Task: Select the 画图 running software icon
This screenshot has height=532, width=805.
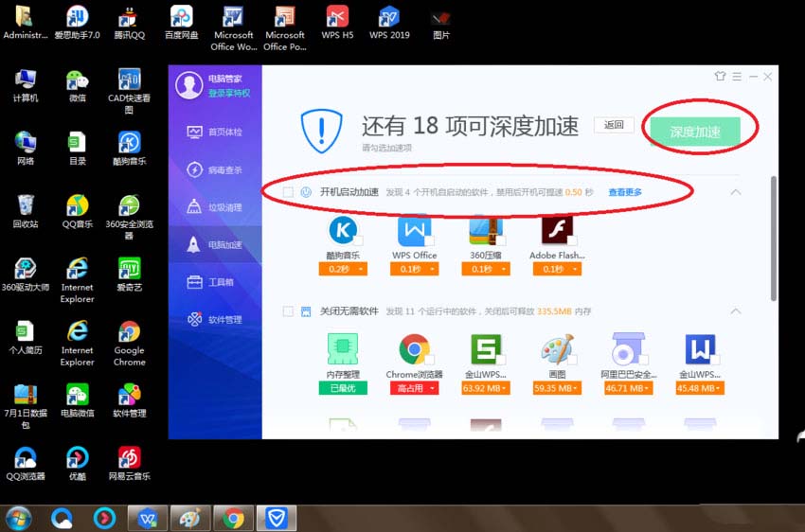Action: (557, 349)
